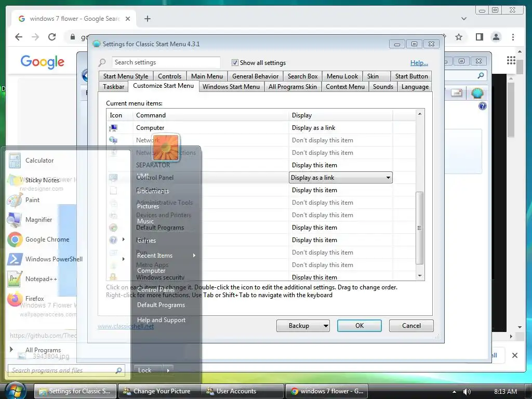
Task: Open Chrome's three-dot menu
Action: point(513,37)
